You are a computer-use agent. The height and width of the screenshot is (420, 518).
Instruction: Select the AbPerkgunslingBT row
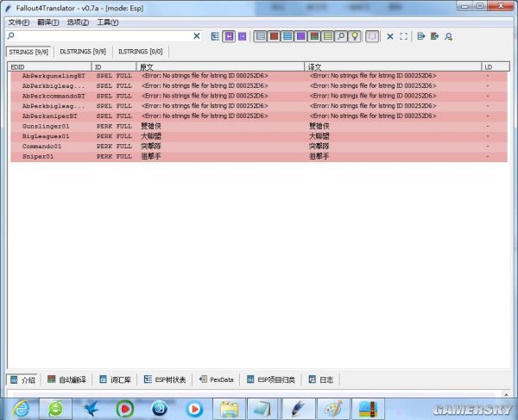[x=259, y=76]
